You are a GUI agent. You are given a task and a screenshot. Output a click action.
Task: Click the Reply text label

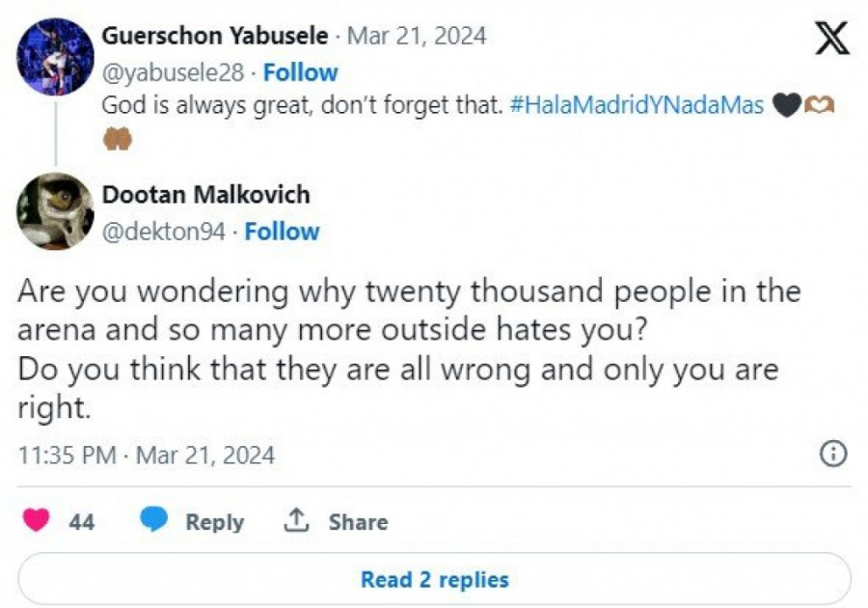pos(214,522)
